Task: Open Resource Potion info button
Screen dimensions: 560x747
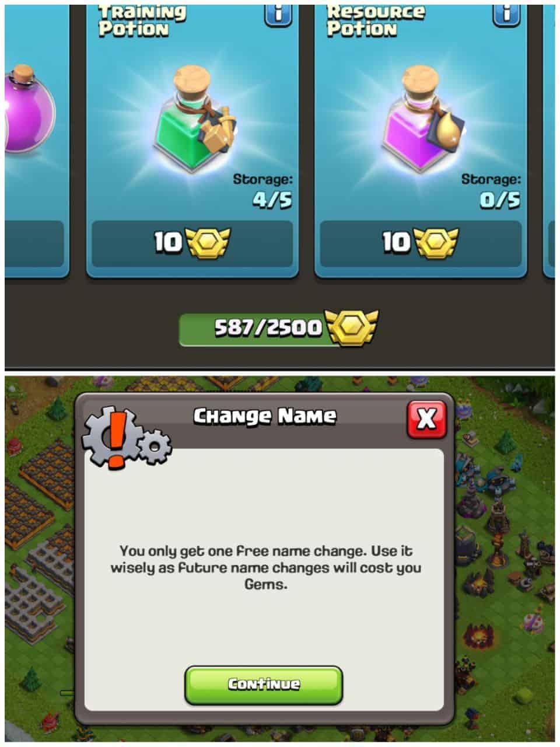Action: click(x=506, y=14)
